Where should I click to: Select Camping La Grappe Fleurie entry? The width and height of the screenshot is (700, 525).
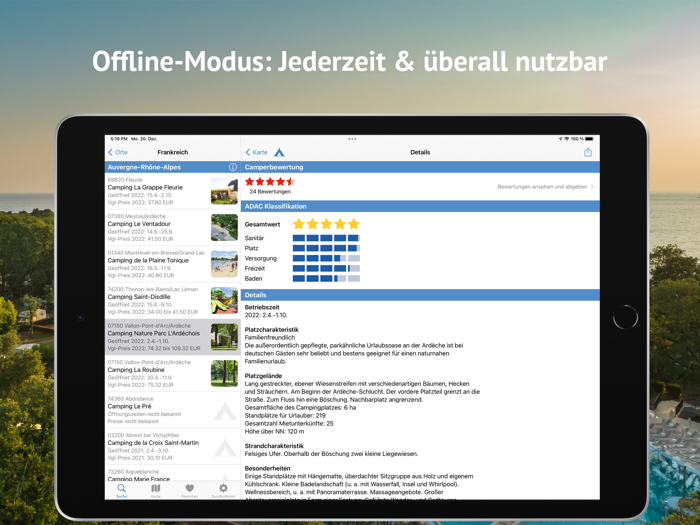173,191
